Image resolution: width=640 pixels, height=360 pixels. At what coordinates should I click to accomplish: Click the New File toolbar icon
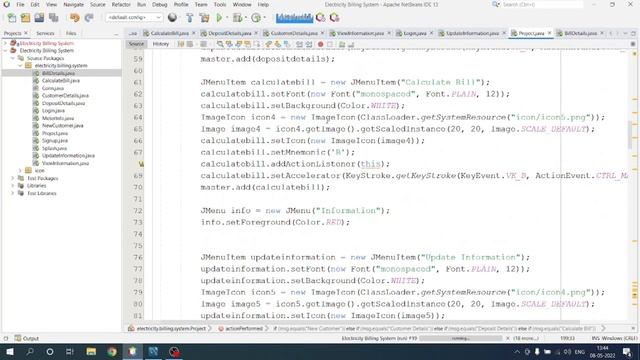tap(12, 18)
